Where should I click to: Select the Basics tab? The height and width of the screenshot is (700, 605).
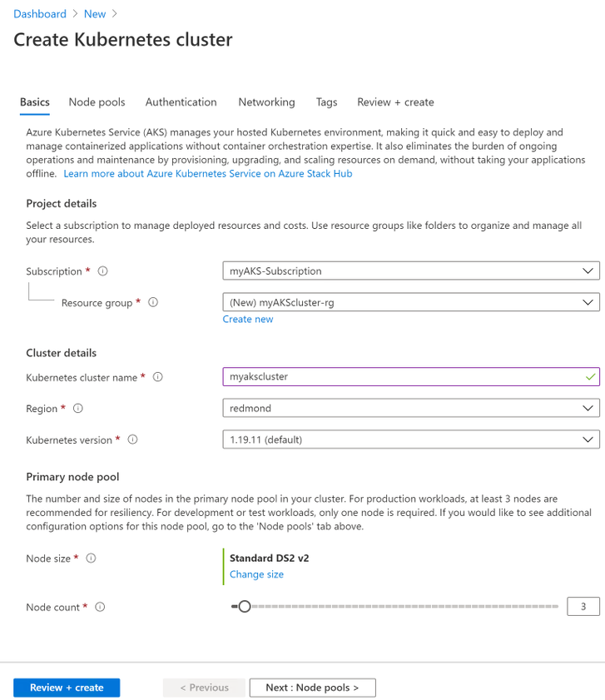pyautogui.click(x=35, y=102)
